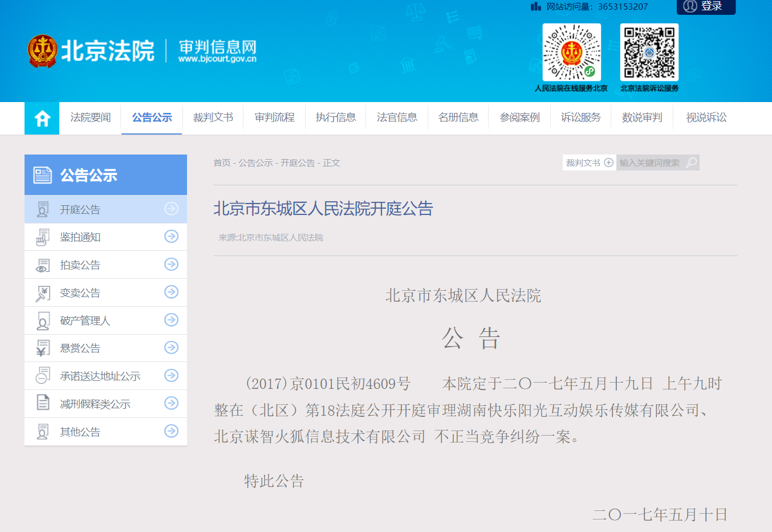Open the 数说审判 nav tab

coord(642,117)
